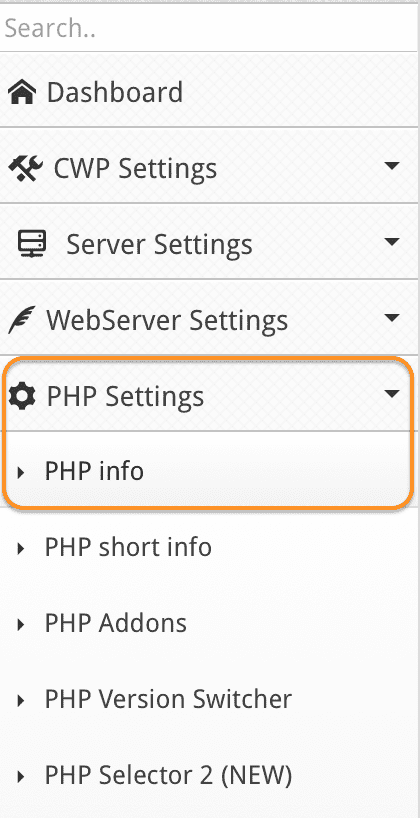Click the PHP Settings gear icon
This screenshot has height=818, width=420.
(22, 396)
